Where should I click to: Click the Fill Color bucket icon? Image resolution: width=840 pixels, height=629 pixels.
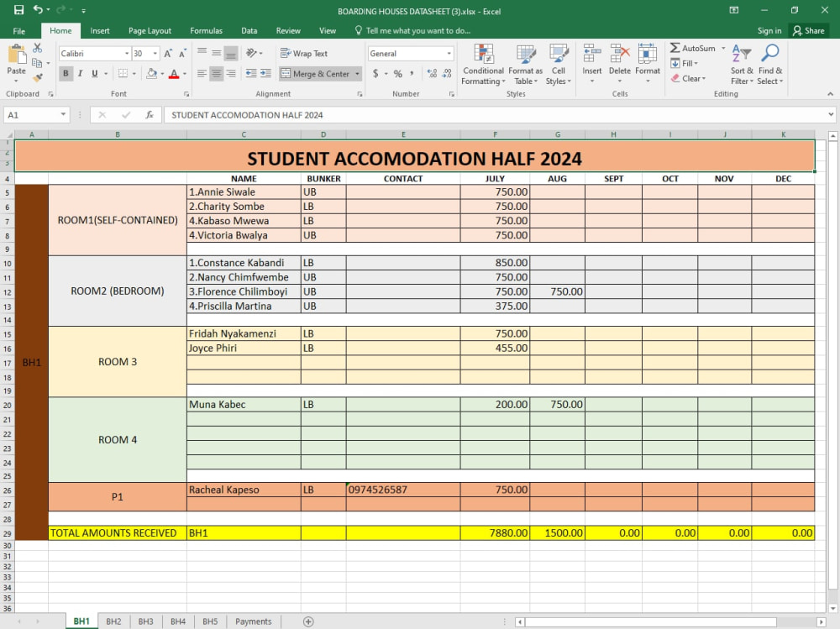151,73
